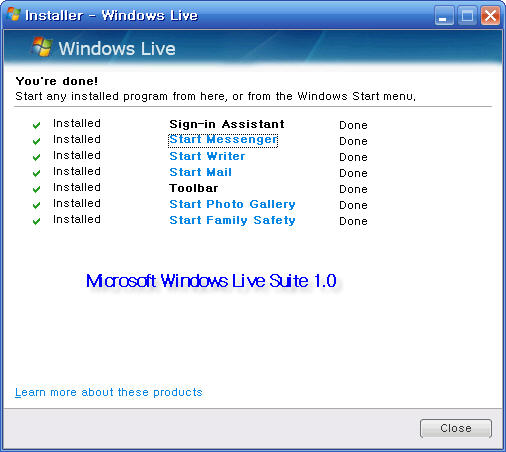
Task: Click the Windows Live flag logo in banner
Action: click(42, 47)
